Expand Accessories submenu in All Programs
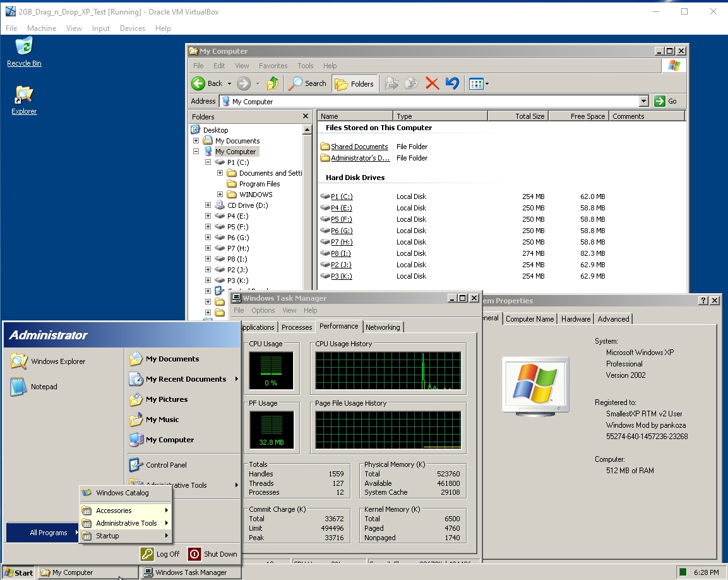 tap(126, 511)
